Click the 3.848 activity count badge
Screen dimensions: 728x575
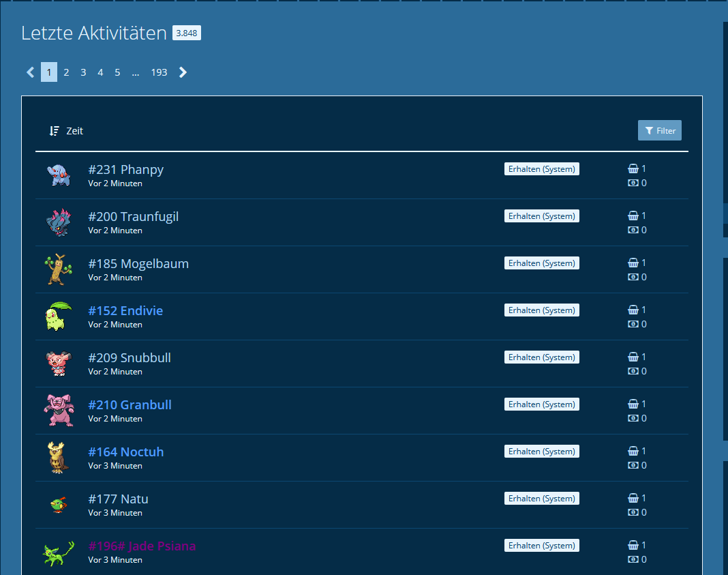pos(186,33)
